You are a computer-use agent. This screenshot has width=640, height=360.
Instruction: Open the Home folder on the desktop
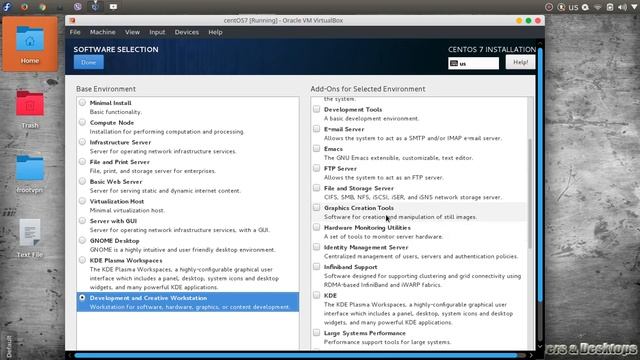point(30,44)
